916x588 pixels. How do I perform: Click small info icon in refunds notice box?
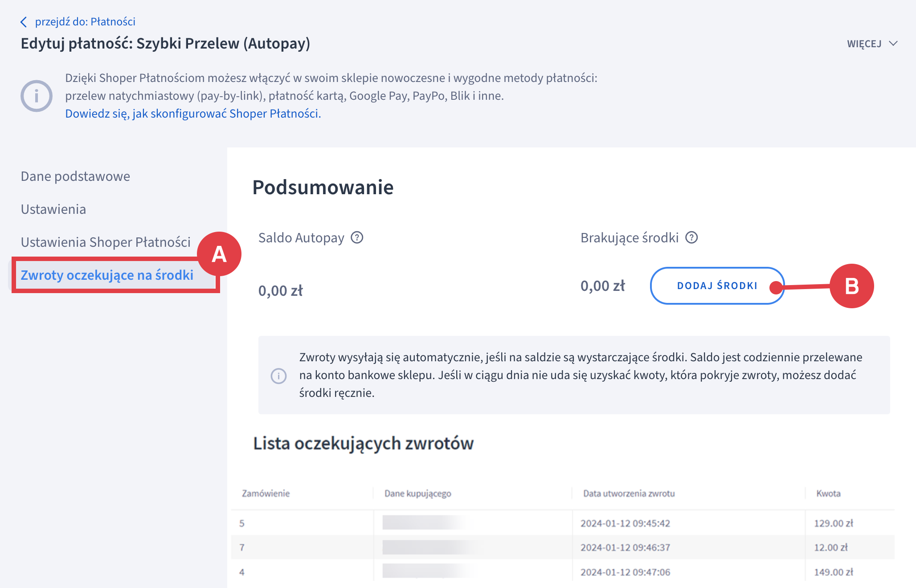pyautogui.click(x=279, y=376)
